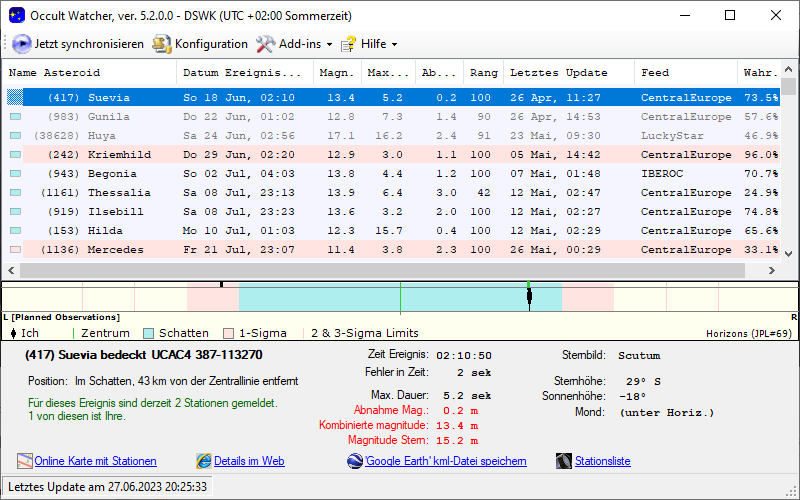Click the Schatten legend color swatch

point(148,333)
